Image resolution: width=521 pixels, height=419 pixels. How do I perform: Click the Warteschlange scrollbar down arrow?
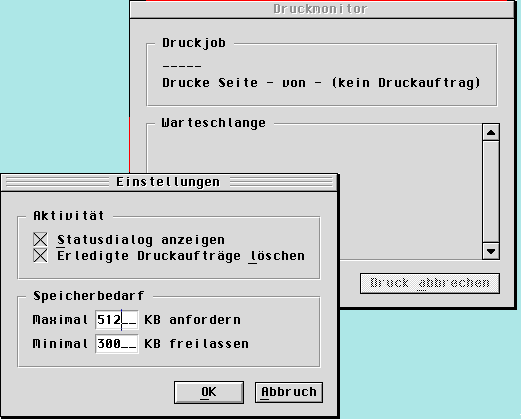(x=491, y=251)
